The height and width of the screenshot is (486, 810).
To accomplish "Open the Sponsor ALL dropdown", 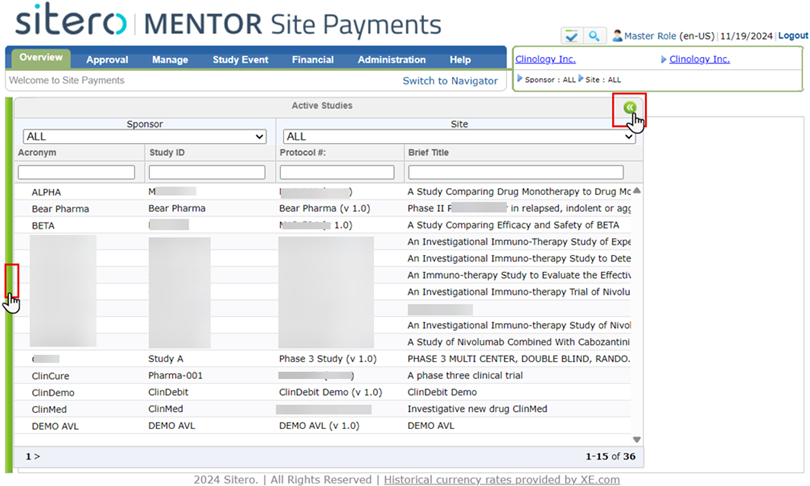I will coord(145,136).
